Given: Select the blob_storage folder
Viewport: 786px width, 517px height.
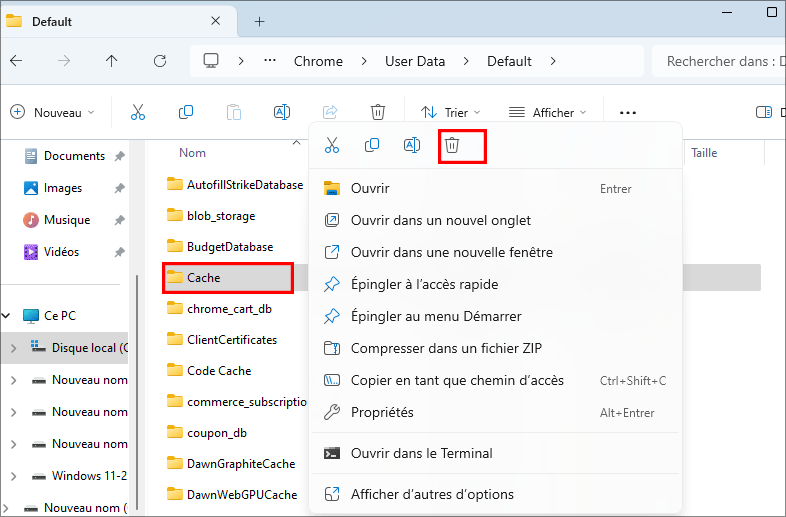Looking at the screenshot, I should (x=211, y=216).
